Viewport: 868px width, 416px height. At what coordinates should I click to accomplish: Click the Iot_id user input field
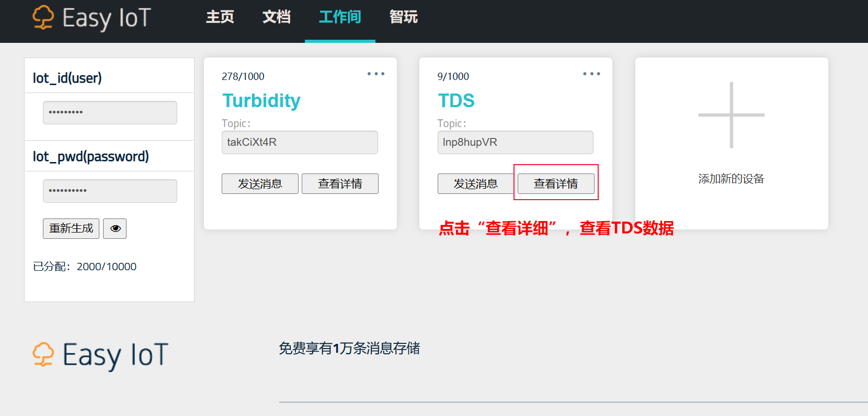click(x=110, y=112)
